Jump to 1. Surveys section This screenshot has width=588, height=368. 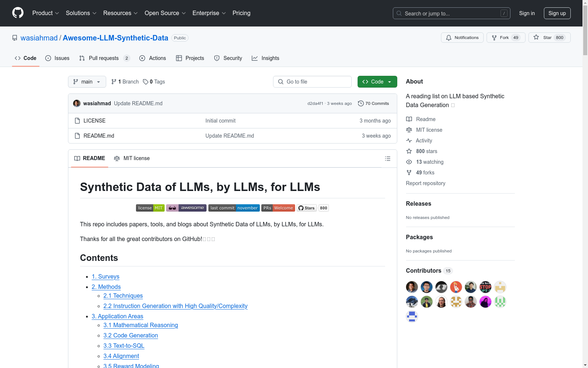(x=105, y=277)
